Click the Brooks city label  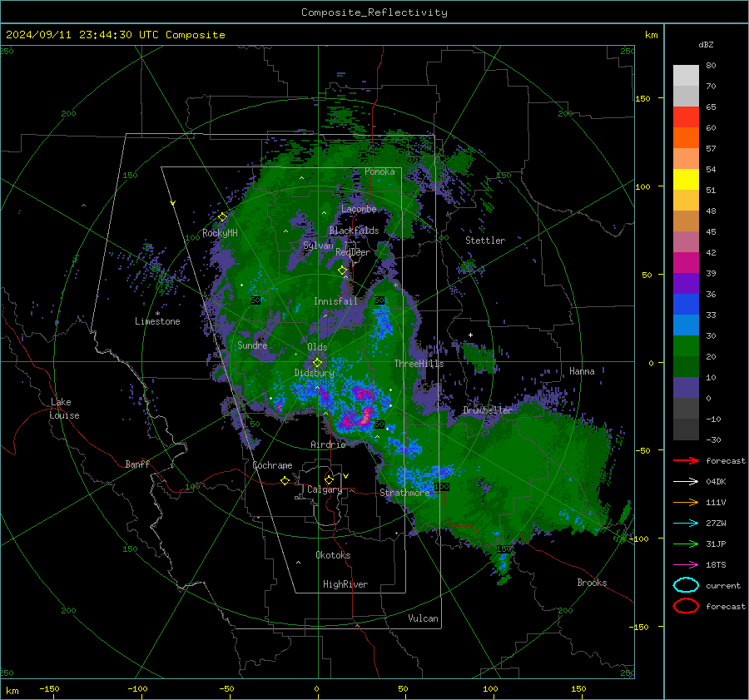point(592,583)
